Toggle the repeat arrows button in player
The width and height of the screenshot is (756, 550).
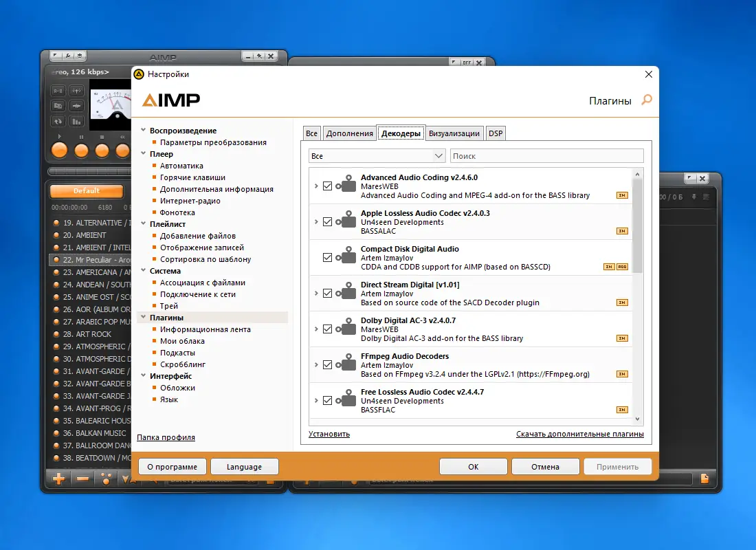click(58, 121)
